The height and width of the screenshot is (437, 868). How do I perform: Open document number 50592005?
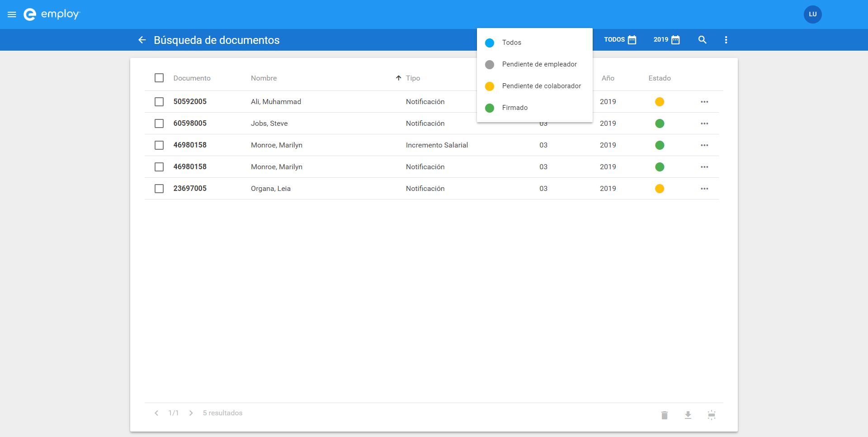(x=190, y=102)
